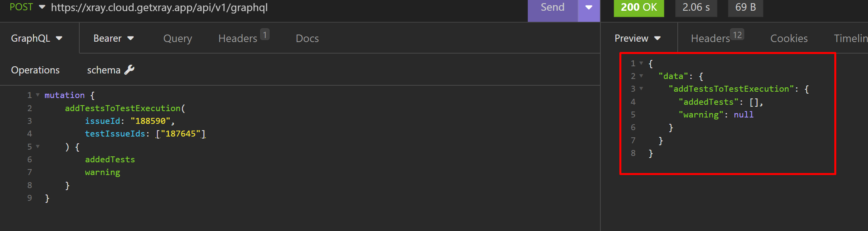868x231 pixels.
Task: Click the schema wrench icon
Action: point(129,70)
